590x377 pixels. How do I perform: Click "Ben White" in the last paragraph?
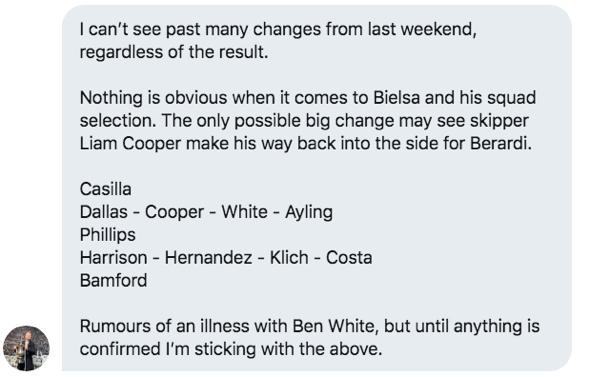pyautogui.click(x=336, y=326)
